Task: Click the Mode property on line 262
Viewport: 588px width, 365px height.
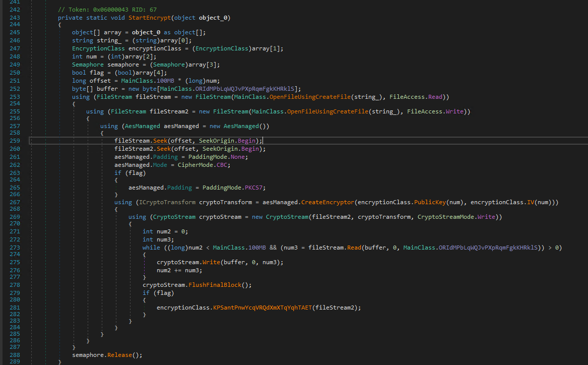Action: (x=160, y=165)
